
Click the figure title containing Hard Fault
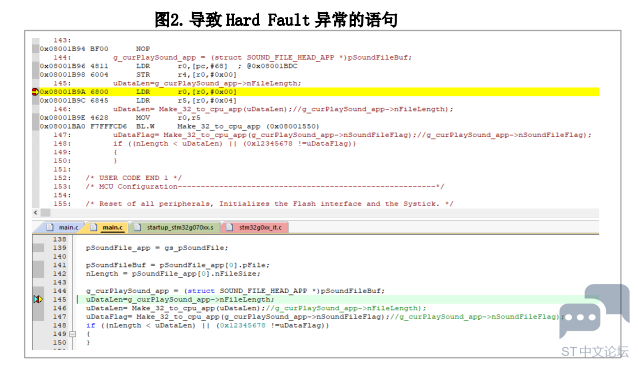pos(276,19)
